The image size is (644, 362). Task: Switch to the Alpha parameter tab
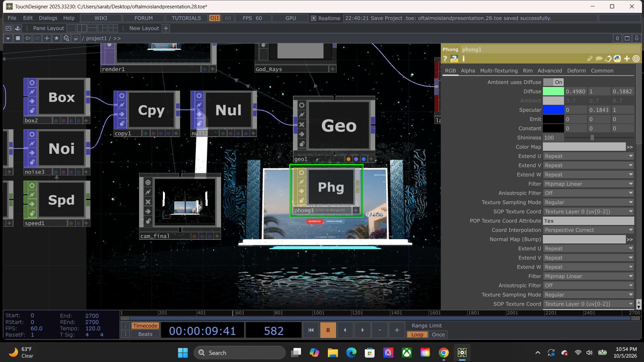click(x=468, y=71)
